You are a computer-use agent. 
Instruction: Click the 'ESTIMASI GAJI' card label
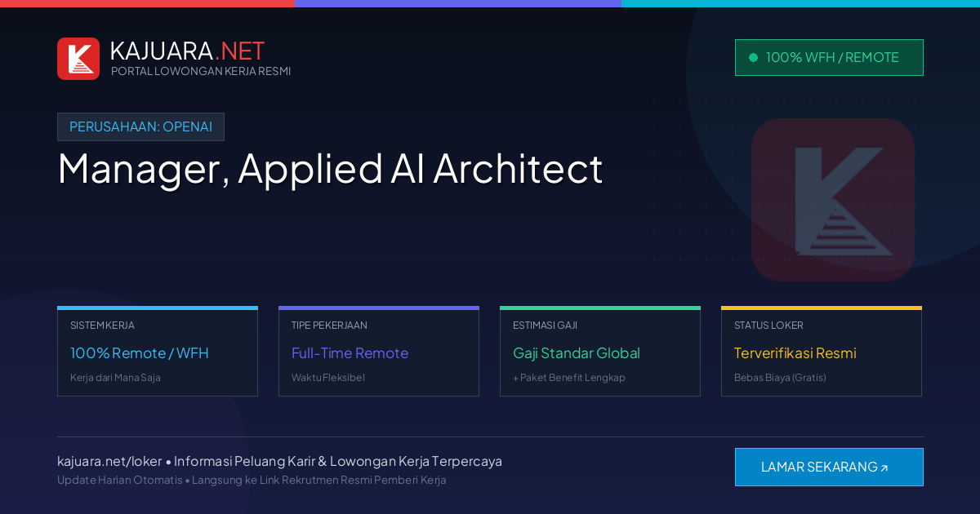pos(545,325)
